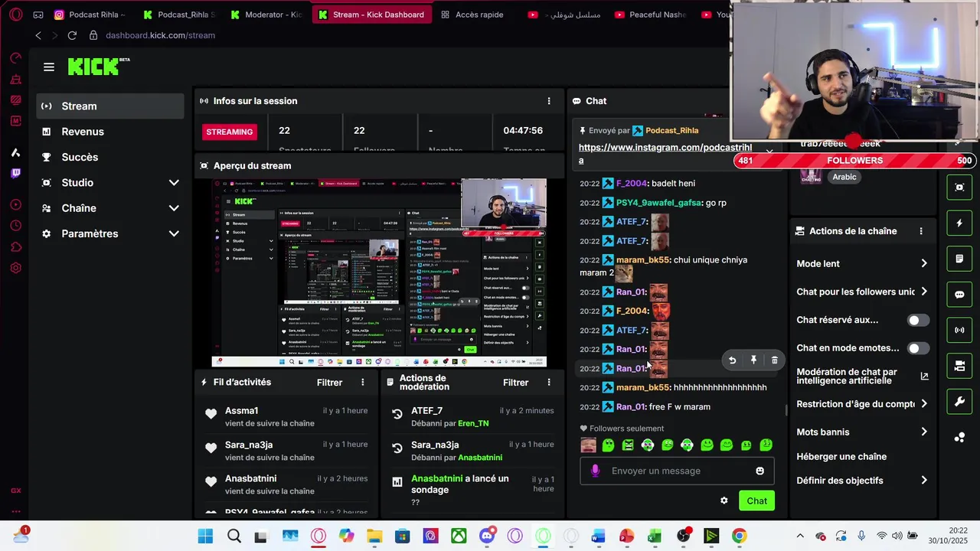Open File Explorer from taskbar
This screenshot has height=551, width=980.
[374, 536]
